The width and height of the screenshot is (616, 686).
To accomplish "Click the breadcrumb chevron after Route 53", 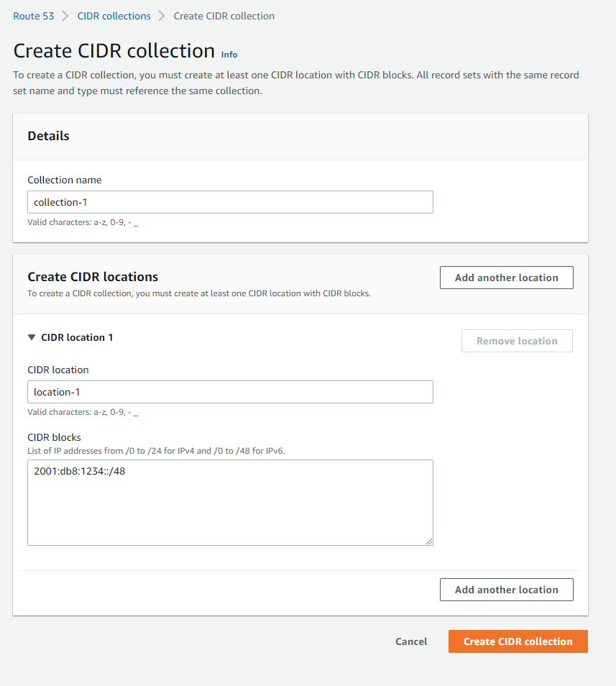I will click(65, 16).
